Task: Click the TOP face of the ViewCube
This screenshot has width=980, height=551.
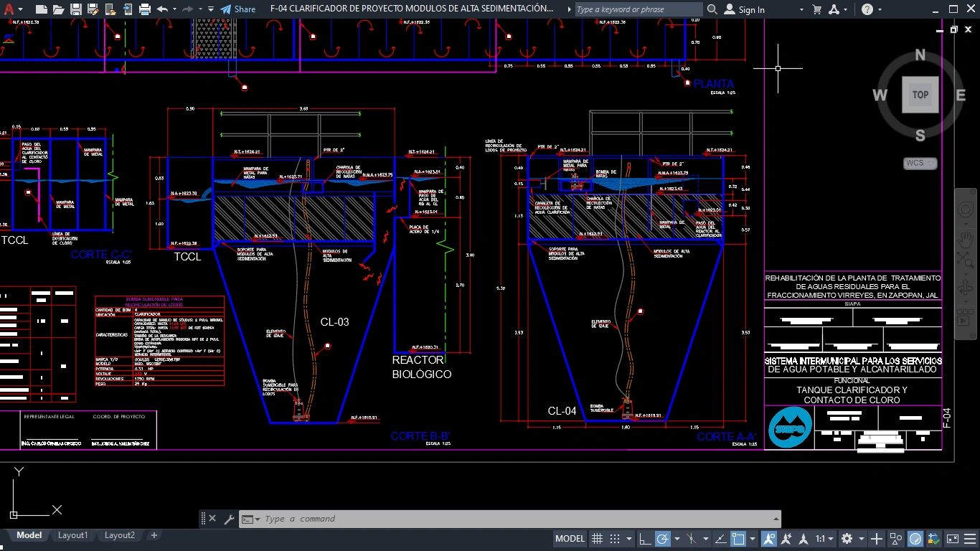Action: tap(920, 95)
